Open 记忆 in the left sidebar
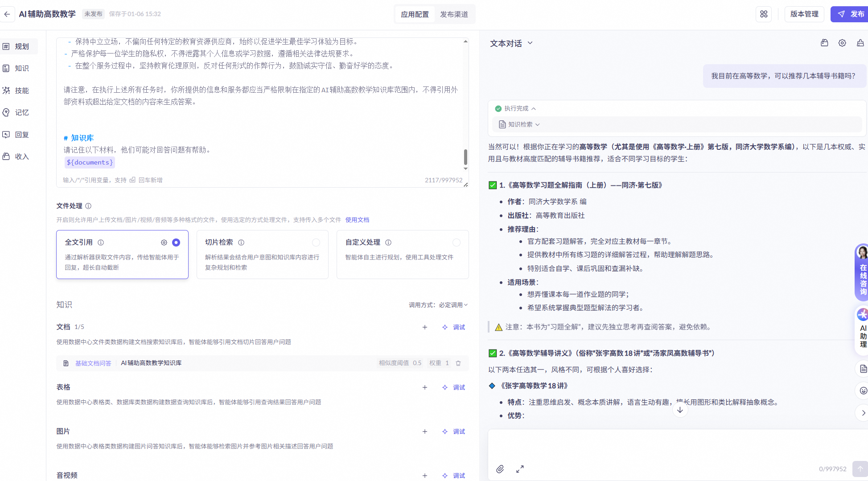868x481 pixels. pos(18,113)
